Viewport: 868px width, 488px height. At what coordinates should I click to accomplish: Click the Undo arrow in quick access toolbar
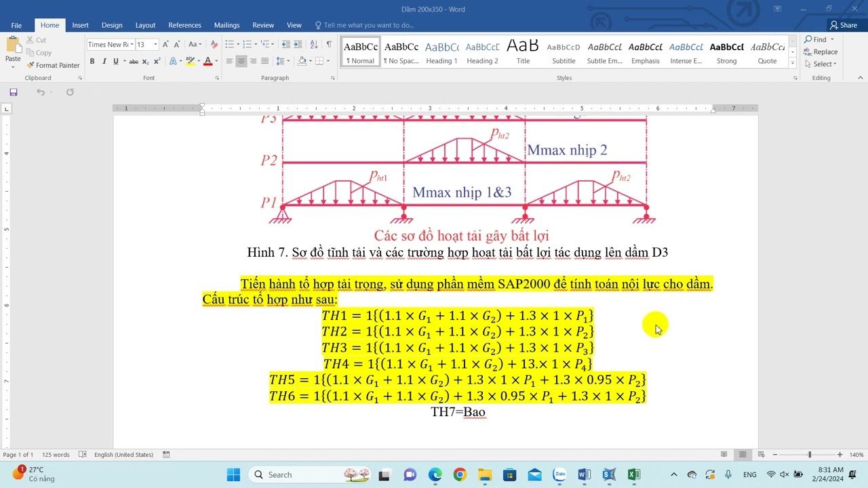tap(41, 92)
